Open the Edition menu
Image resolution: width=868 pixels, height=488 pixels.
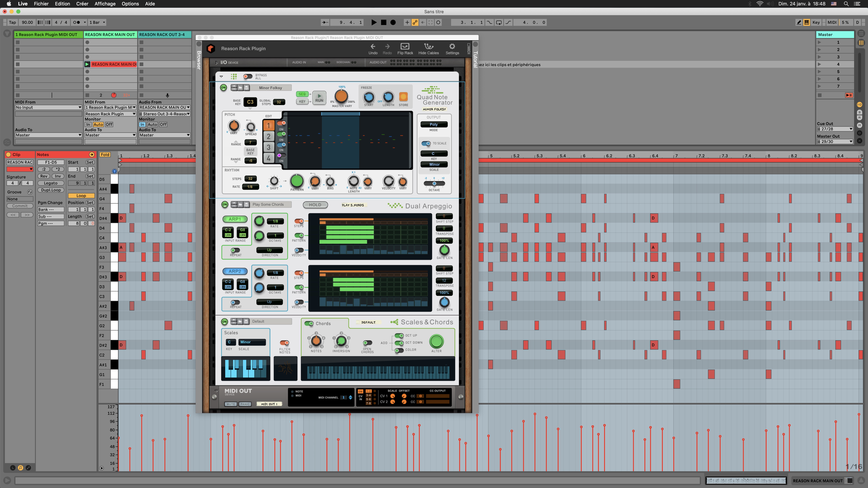pyautogui.click(x=62, y=4)
